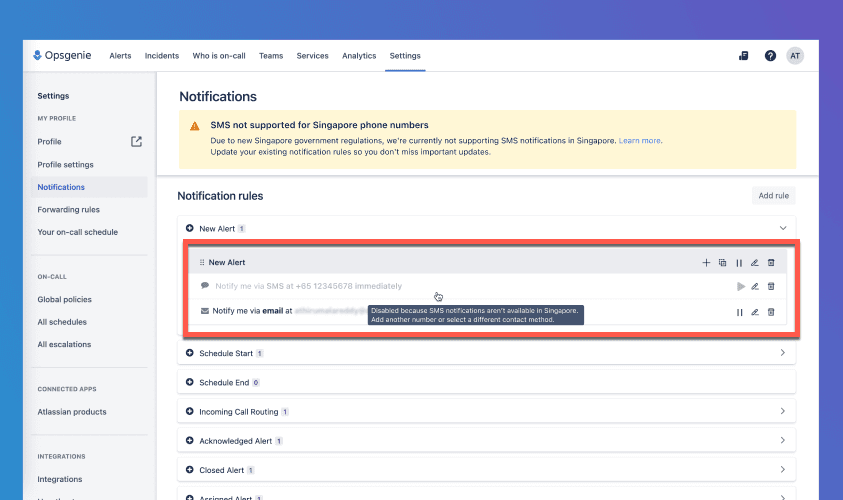Image resolution: width=843 pixels, height=500 pixels.
Task: Pause the email notification step
Action: [740, 312]
